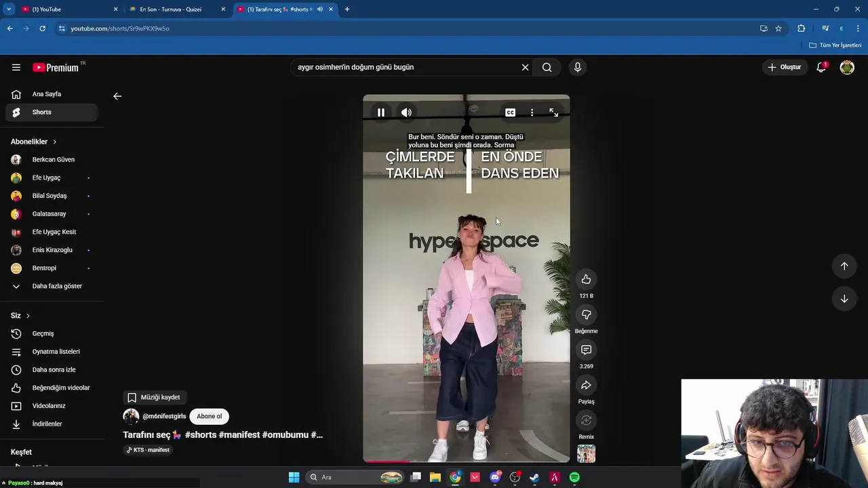The width and height of the screenshot is (868, 488).
Task: Open the @m6nifestgirls channel
Action: click(164, 416)
